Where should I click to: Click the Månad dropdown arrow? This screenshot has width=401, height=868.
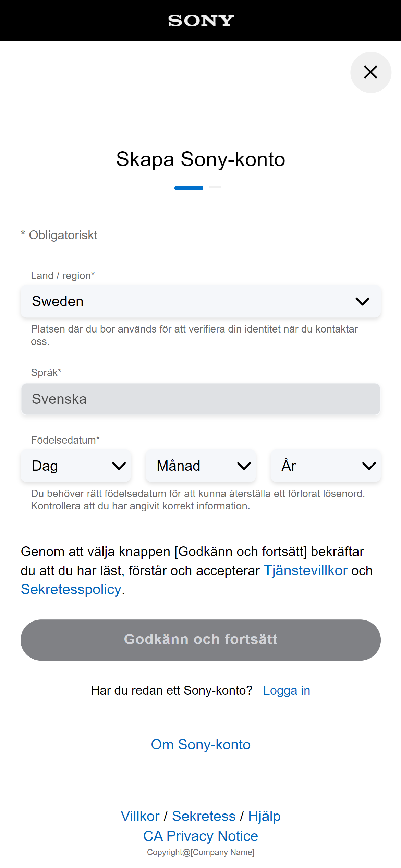[x=244, y=466]
